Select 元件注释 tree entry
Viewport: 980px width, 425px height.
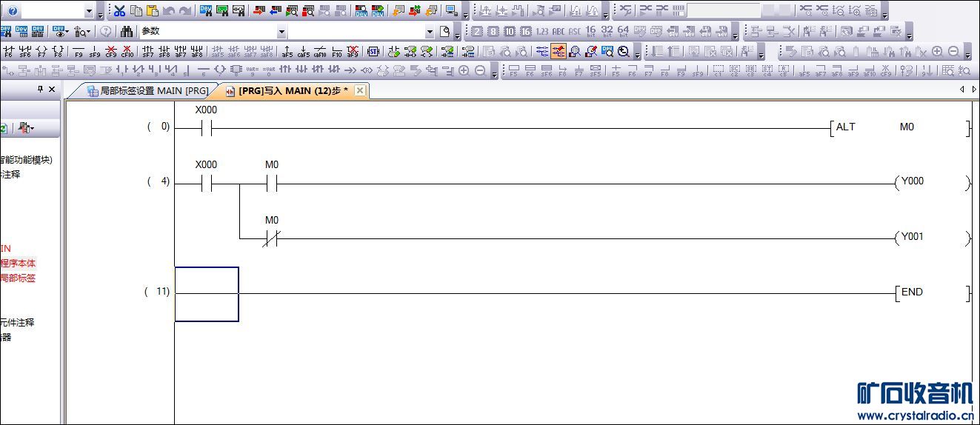17,322
